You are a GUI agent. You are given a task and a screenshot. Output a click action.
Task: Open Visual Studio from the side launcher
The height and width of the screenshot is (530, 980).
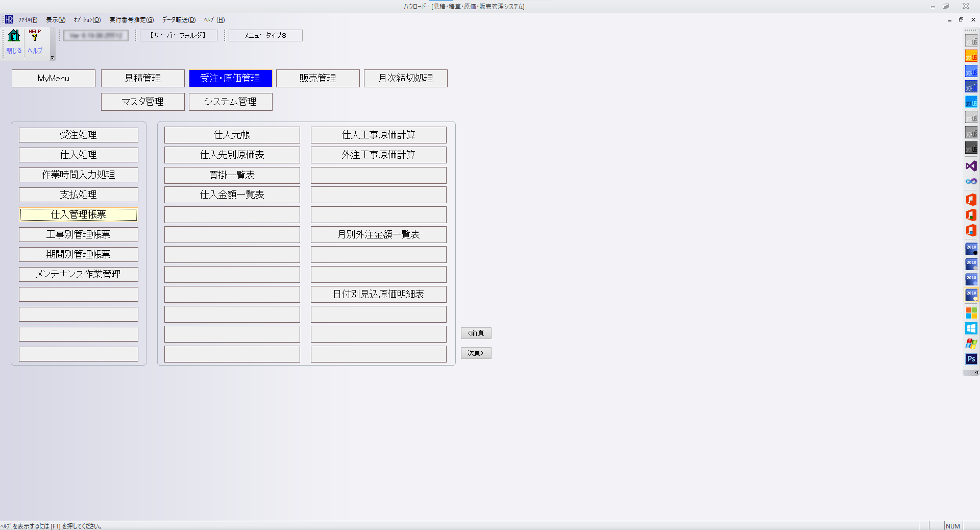coord(971,166)
